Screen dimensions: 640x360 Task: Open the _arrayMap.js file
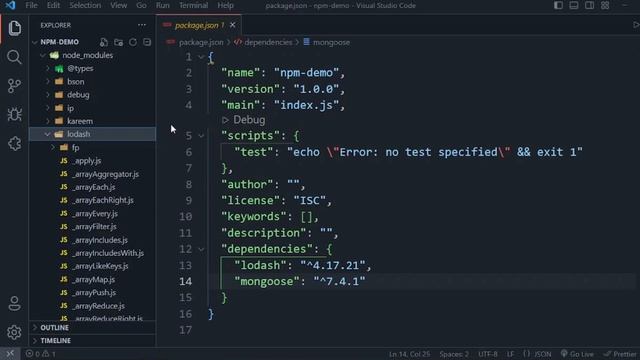click(93, 280)
